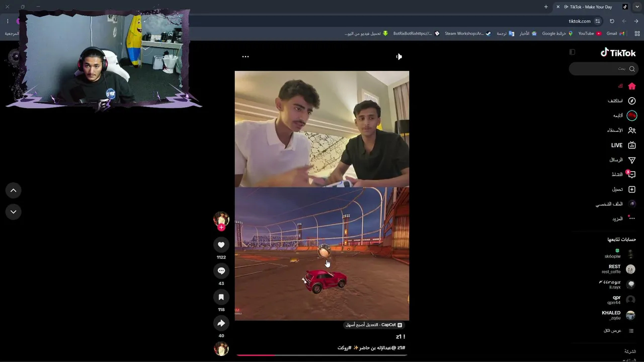Open the روكت hashtag
This screenshot has width=644, height=362.
click(x=345, y=348)
